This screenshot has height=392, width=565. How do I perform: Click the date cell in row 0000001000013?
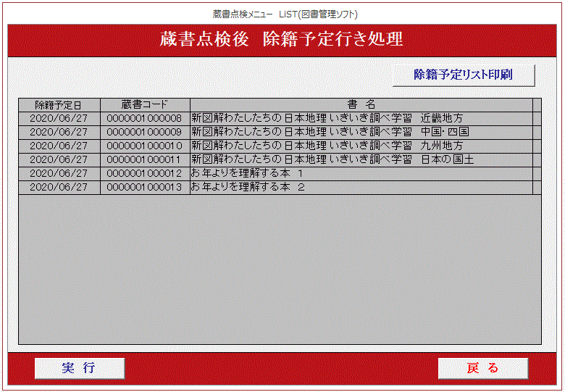pyautogui.click(x=59, y=187)
